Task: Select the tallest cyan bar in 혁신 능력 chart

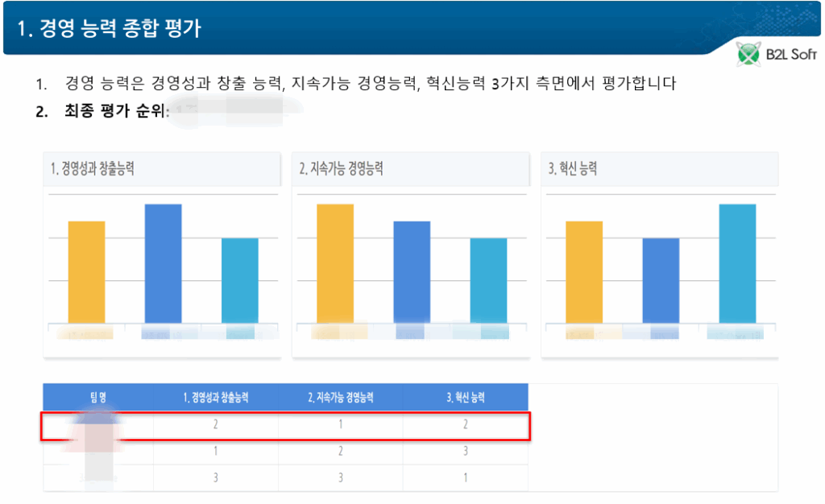Action: [737, 263]
